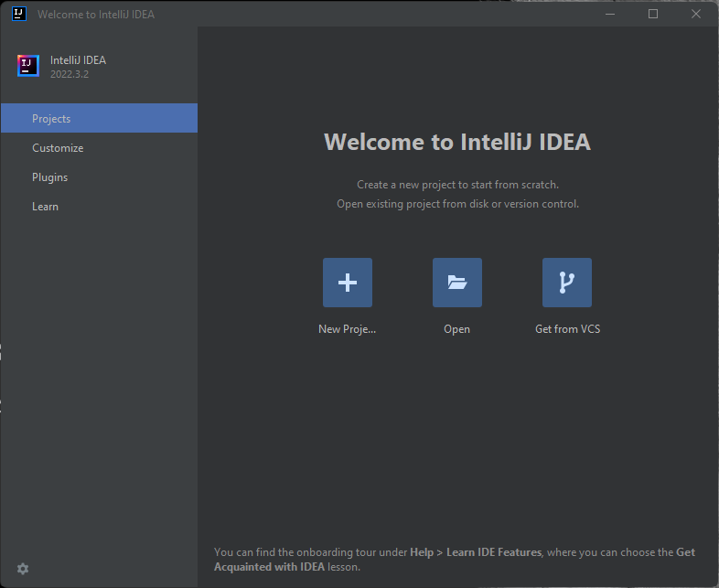Open the settings gear in the sidebar
This screenshot has width=719, height=588.
(23, 569)
